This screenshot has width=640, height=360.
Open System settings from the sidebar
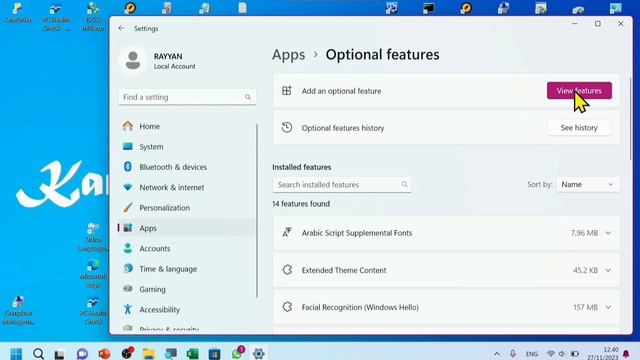pos(187,147)
